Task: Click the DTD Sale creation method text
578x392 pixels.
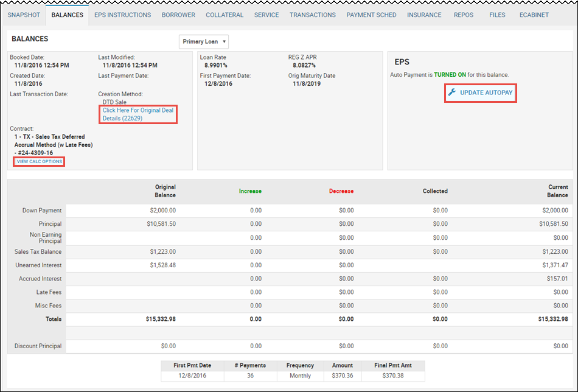Action: click(114, 102)
